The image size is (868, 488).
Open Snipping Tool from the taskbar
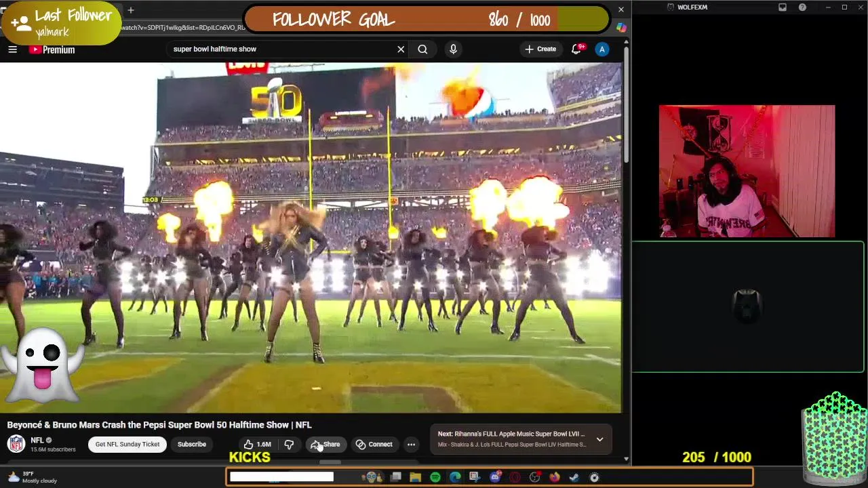[475, 477]
